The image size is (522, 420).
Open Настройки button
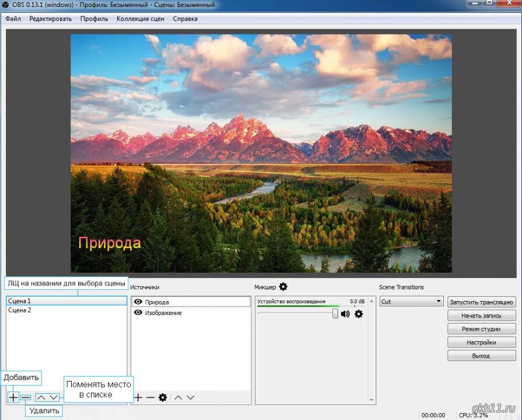(x=481, y=342)
